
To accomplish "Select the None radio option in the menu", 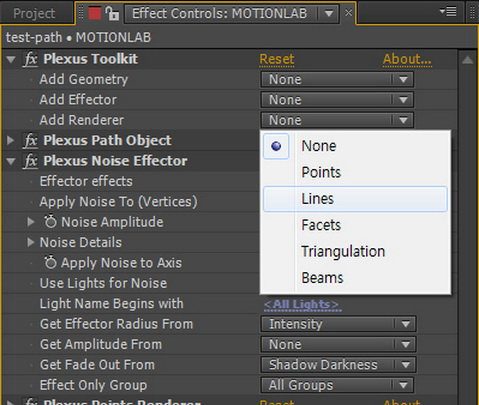I will click(x=276, y=146).
